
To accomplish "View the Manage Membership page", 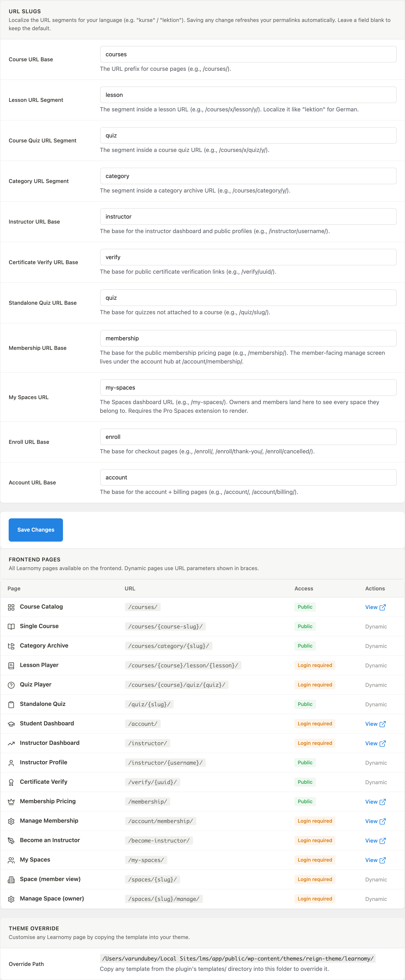I will [x=375, y=821].
